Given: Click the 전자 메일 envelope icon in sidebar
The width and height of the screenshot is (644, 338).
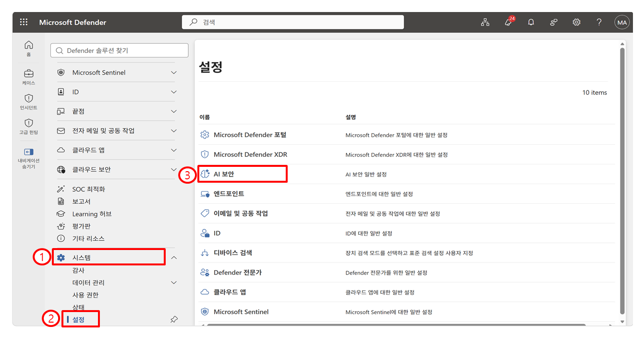Looking at the screenshot, I should [61, 131].
